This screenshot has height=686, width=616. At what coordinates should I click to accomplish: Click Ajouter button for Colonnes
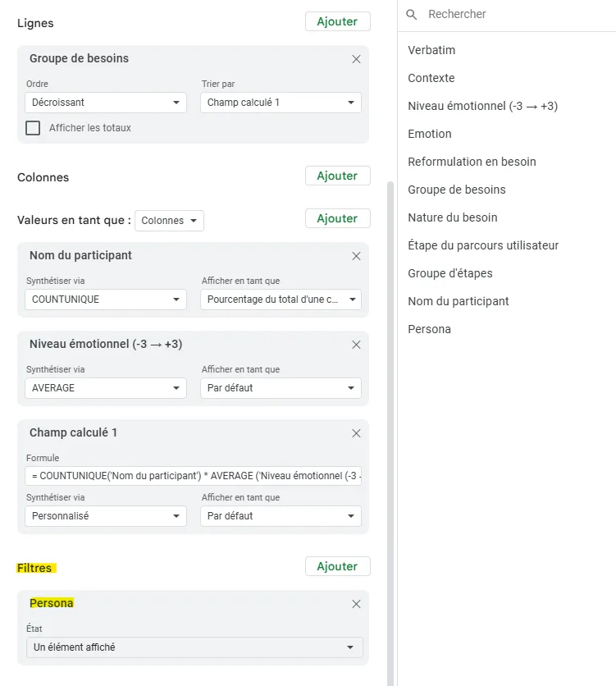point(337,176)
